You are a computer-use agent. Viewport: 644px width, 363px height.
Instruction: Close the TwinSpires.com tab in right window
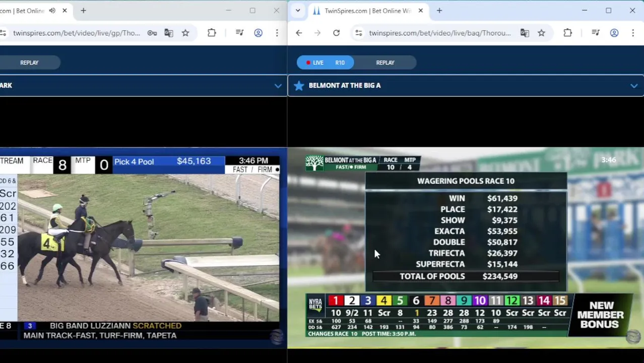tap(420, 11)
